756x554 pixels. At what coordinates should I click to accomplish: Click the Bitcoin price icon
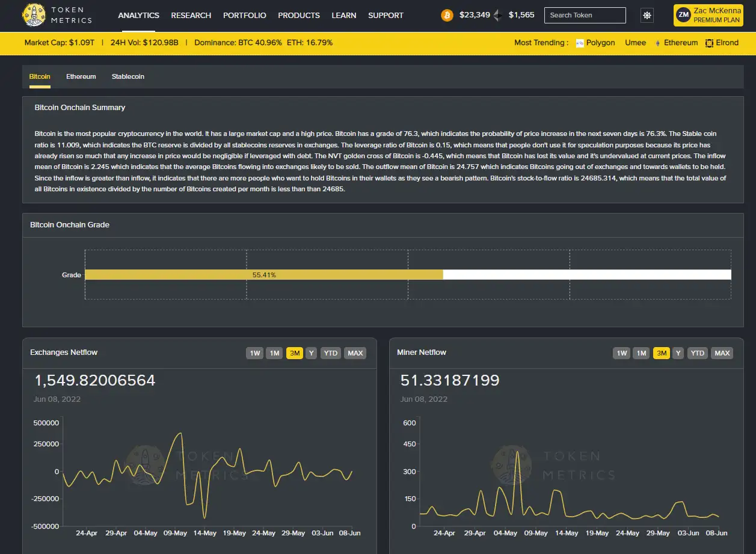(x=447, y=16)
